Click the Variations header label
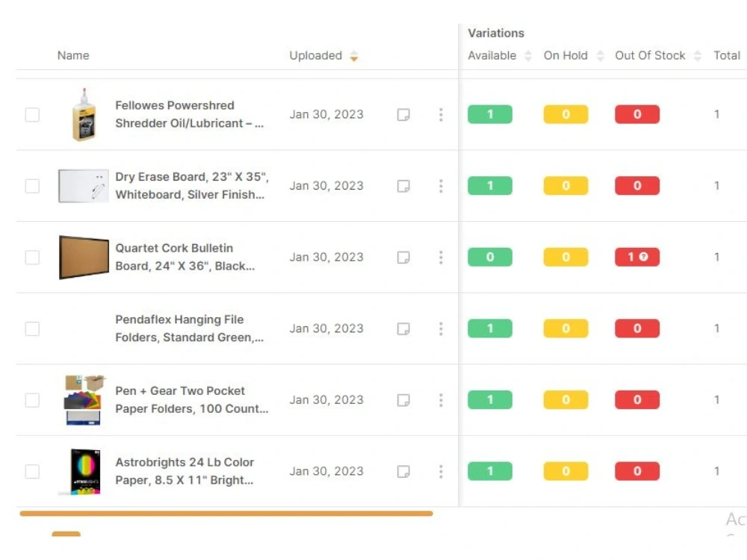The image size is (747, 560). [496, 34]
